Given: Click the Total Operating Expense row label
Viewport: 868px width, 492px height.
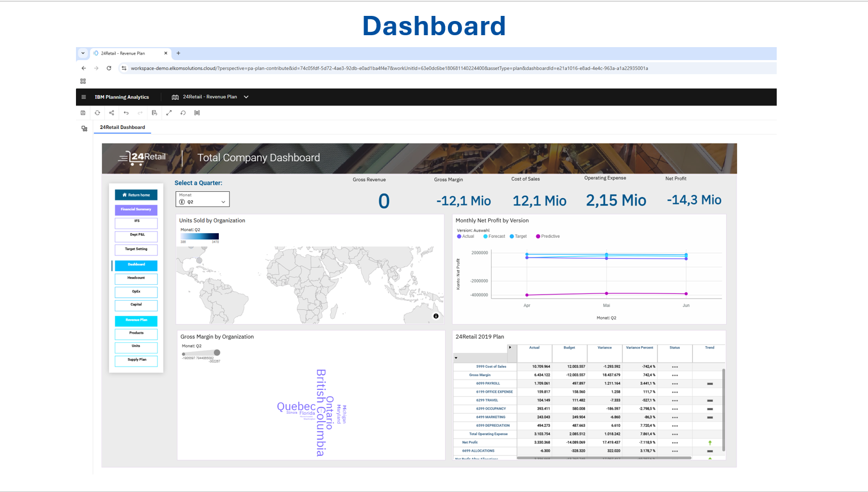Looking at the screenshot, I should [488, 434].
